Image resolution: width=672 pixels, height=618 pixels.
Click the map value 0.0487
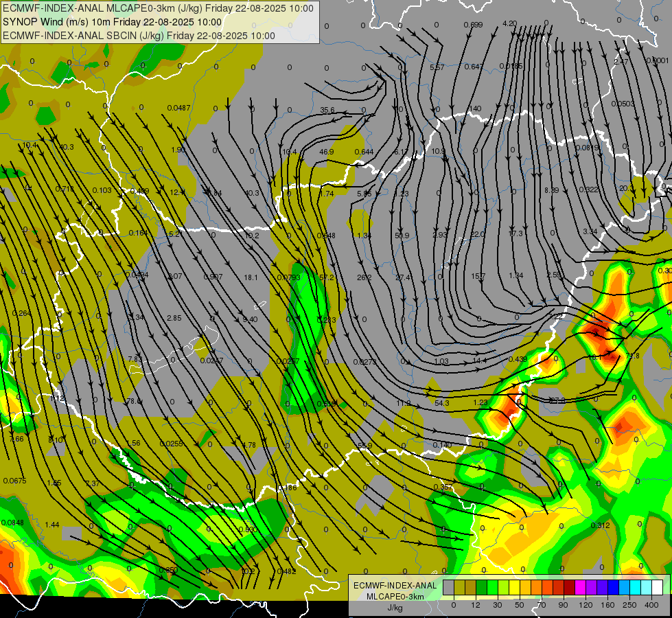(178, 108)
